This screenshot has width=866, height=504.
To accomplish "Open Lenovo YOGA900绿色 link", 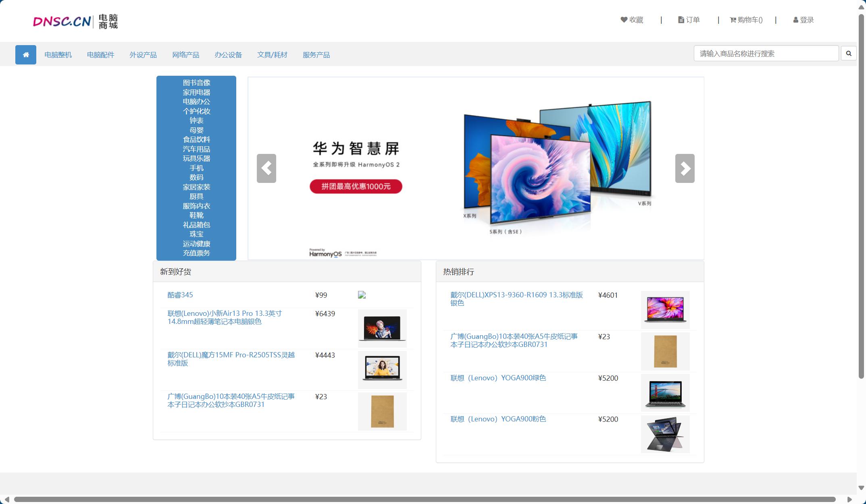I will click(x=498, y=378).
